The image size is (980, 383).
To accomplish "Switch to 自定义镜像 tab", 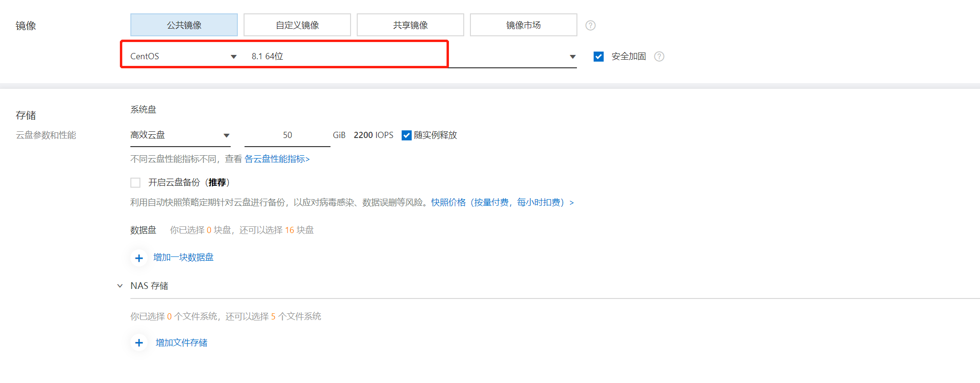I will [x=297, y=25].
